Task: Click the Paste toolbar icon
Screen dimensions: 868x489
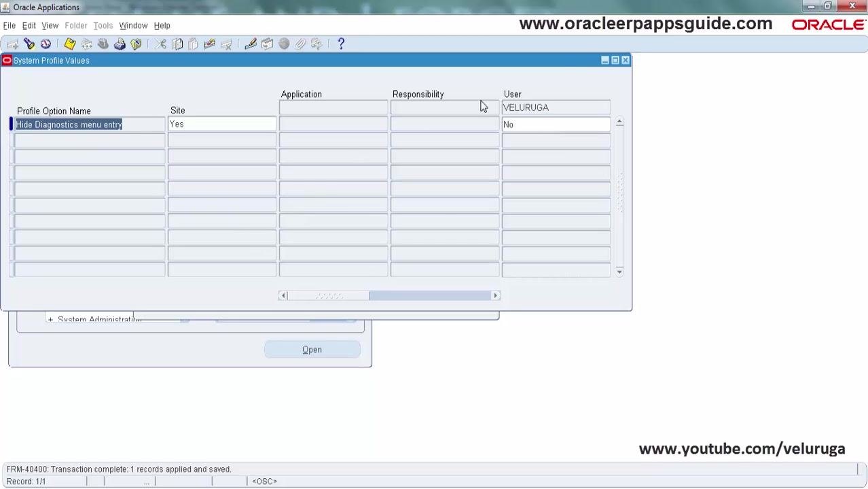Action: (x=194, y=44)
